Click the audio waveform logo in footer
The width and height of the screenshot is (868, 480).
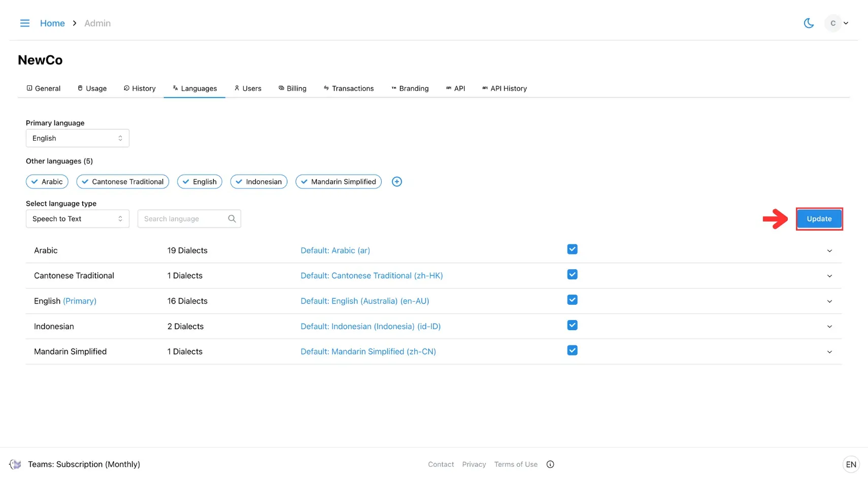point(15,464)
